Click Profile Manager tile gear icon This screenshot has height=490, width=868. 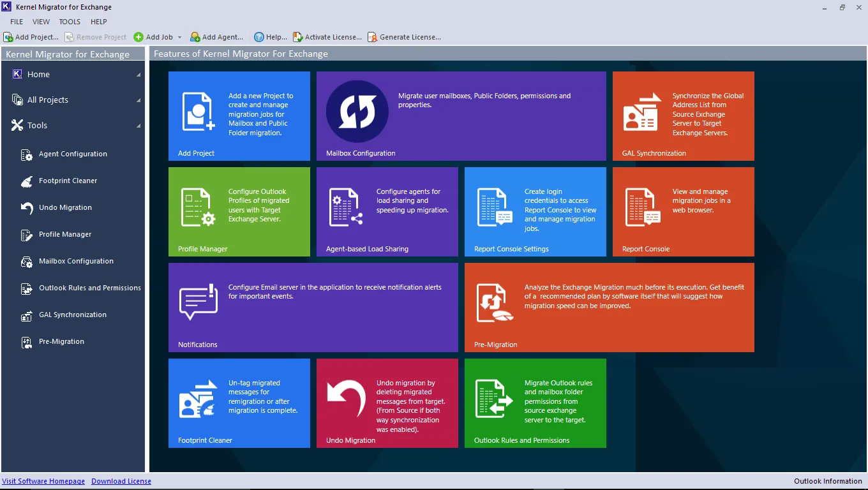198,207
